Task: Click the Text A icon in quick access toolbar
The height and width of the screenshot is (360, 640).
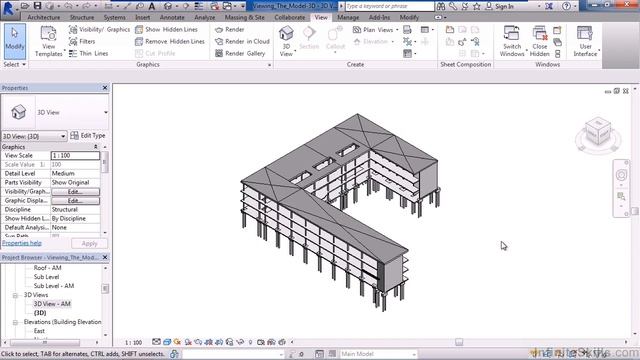Action: tap(152, 6)
